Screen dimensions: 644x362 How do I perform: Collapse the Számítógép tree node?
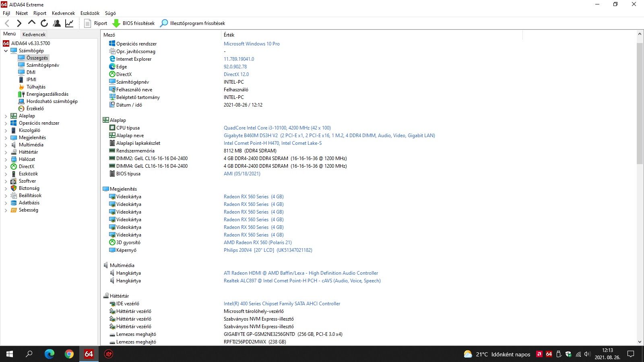coord(6,51)
